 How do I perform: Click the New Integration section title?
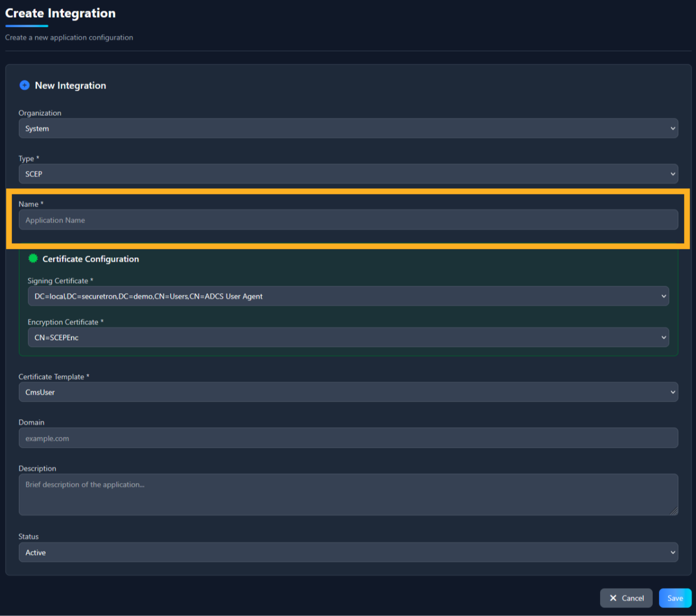pyautogui.click(x=70, y=86)
